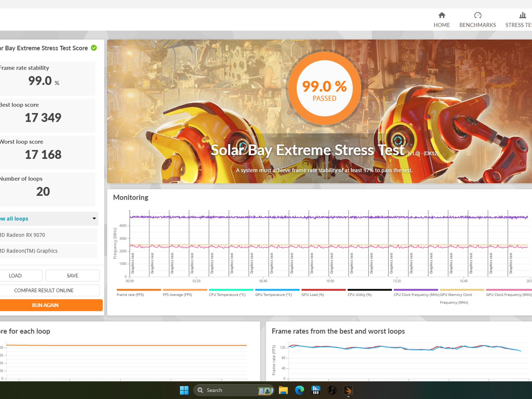Toggle FPS Average (FPS) legend series
The height and width of the screenshot is (399, 532).
[x=185, y=292]
